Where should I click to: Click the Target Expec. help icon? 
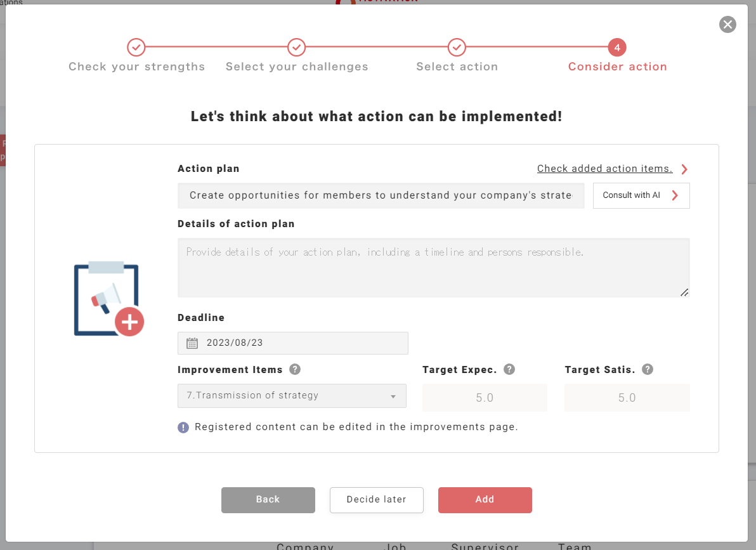(x=509, y=369)
